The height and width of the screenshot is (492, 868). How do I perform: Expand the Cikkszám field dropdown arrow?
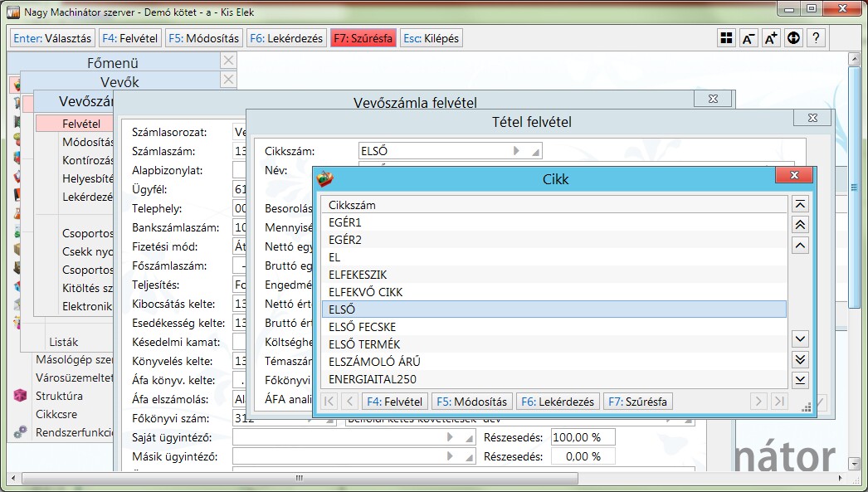click(516, 151)
